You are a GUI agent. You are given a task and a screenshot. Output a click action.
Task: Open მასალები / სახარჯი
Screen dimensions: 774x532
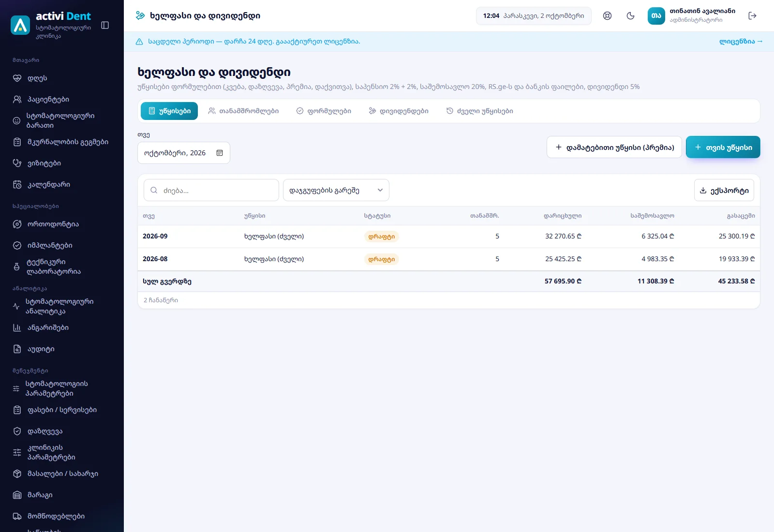pos(62,473)
